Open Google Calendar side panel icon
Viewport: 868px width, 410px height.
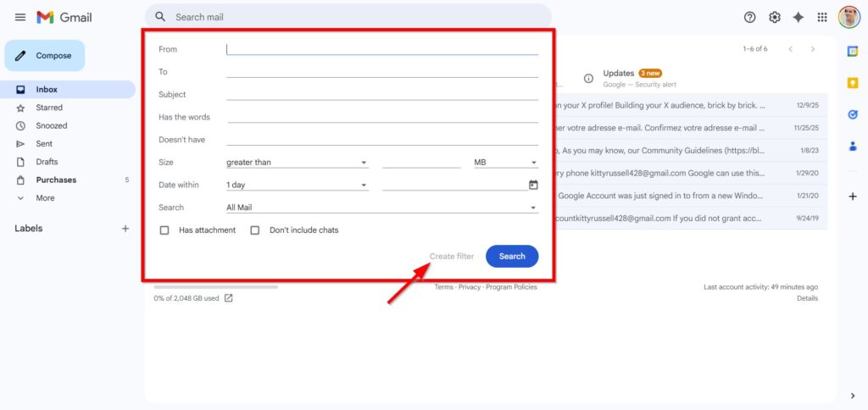[x=853, y=51]
